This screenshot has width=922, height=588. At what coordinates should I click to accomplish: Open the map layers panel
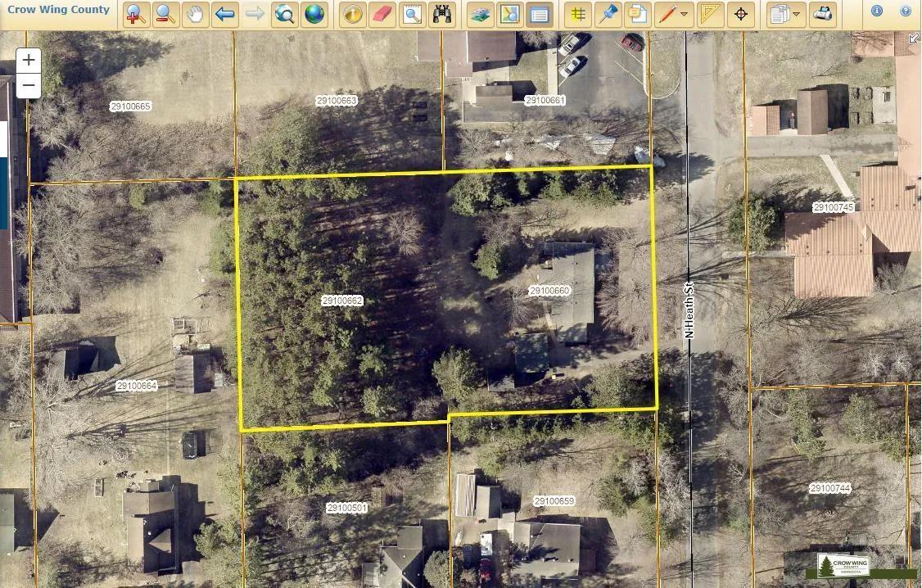[481, 14]
